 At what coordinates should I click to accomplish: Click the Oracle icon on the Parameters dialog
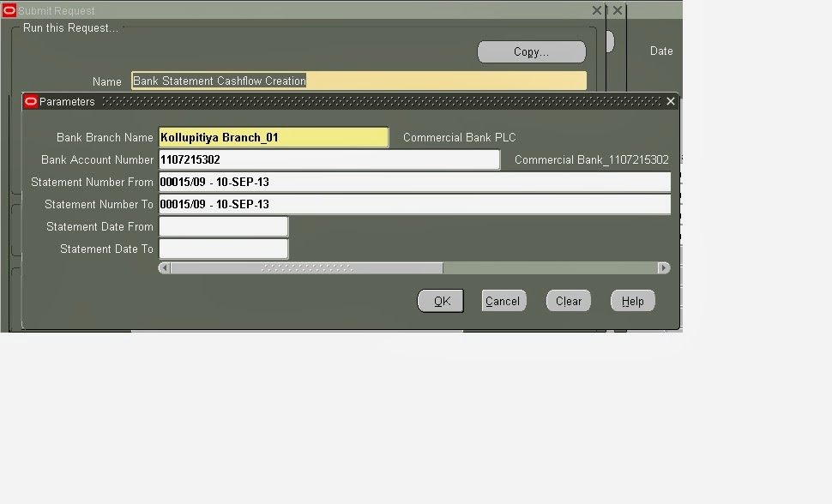click(x=30, y=101)
